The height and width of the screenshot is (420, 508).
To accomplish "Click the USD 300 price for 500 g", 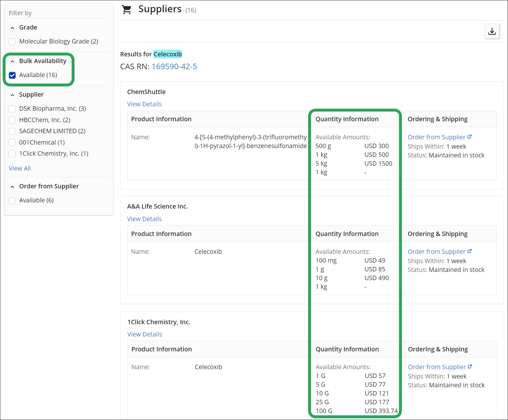I will point(376,146).
